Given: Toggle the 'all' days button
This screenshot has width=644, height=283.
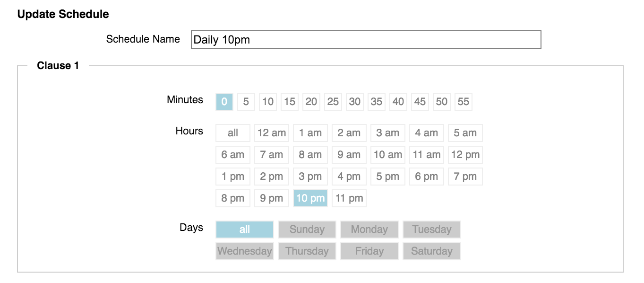Looking at the screenshot, I should click(x=245, y=230).
